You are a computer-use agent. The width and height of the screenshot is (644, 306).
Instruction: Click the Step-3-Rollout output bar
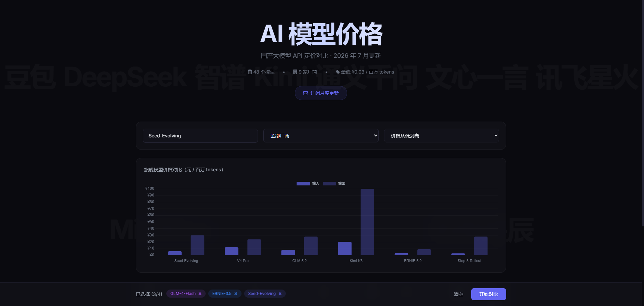[481, 246]
